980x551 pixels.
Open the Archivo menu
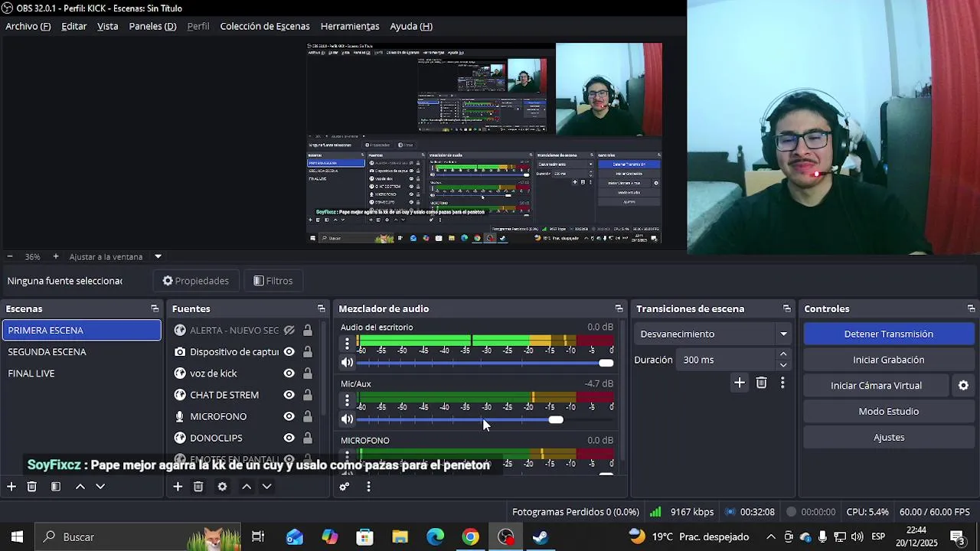pos(28,26)
